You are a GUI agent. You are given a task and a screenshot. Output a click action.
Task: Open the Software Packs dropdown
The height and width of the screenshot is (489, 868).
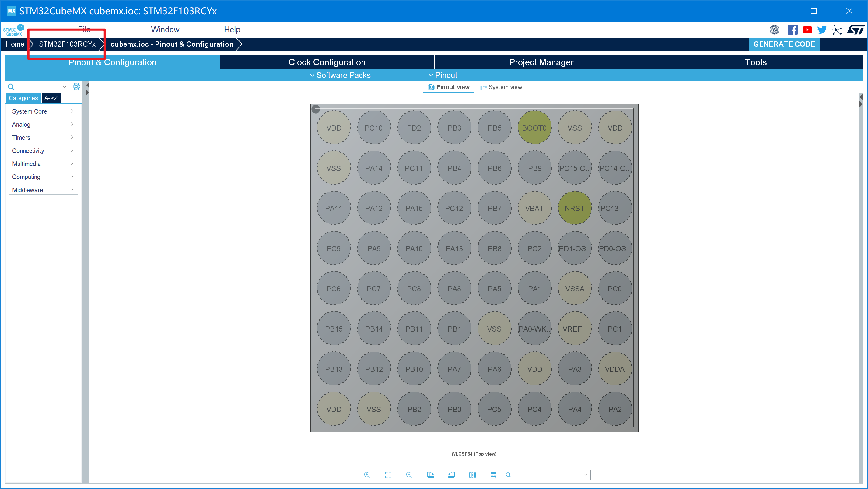pos(340,75)
